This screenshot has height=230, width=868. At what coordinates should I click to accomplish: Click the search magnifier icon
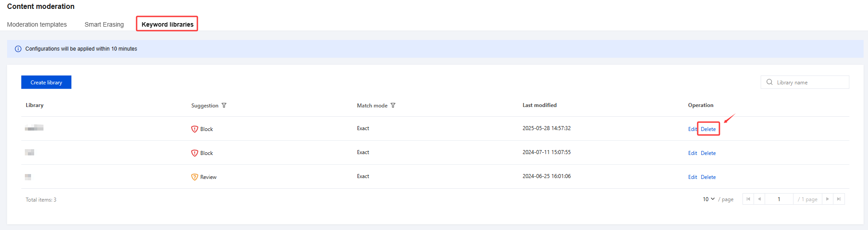[770, 82]
